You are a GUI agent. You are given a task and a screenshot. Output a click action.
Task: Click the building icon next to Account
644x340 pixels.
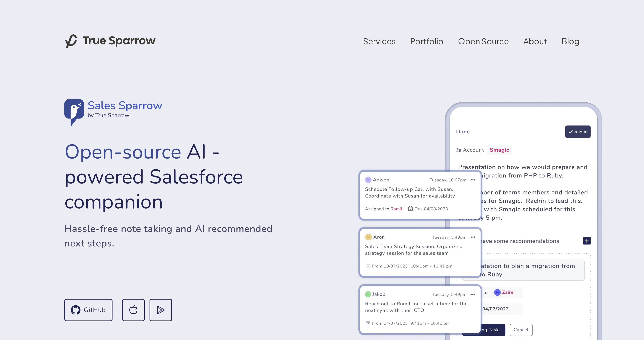459,150
